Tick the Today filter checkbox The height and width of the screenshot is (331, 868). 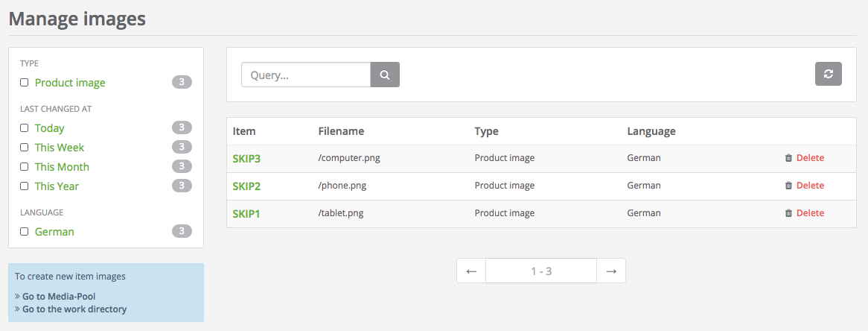(x=25, y=128)
